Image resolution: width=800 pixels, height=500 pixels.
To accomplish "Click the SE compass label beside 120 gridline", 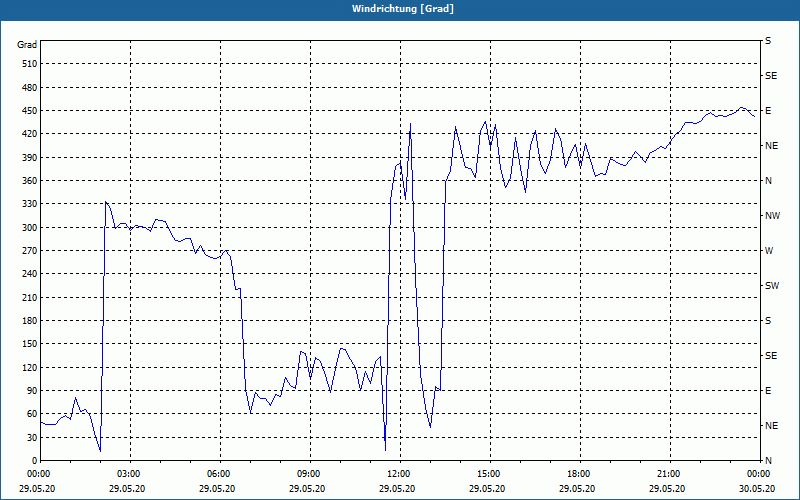I will point(771,356).
